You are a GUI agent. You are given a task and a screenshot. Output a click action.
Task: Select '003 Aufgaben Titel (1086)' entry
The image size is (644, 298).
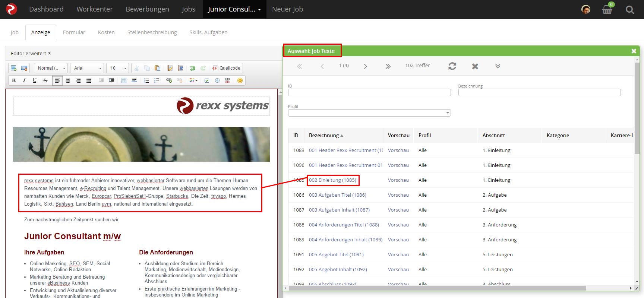337,195
